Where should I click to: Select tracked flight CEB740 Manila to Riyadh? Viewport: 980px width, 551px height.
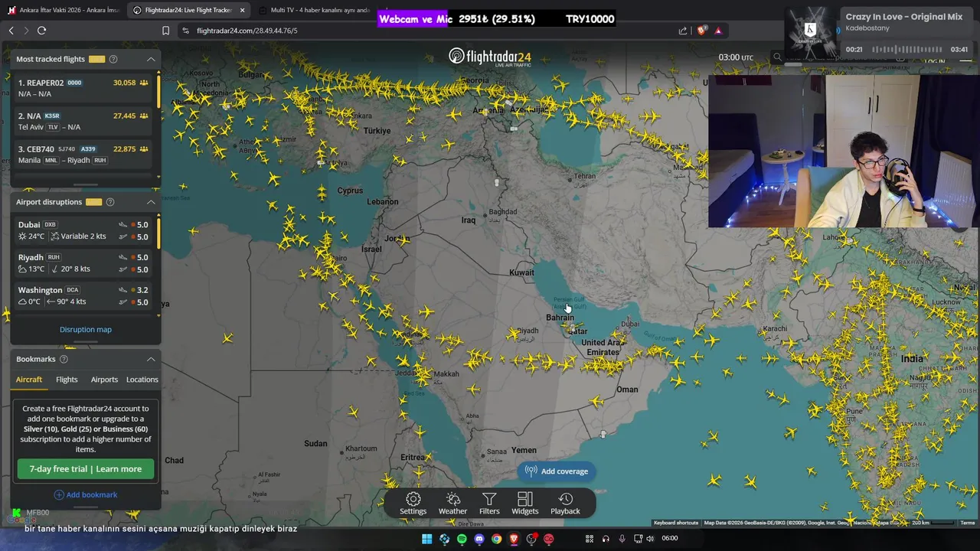pyautogui.click(x=83, y=154)
